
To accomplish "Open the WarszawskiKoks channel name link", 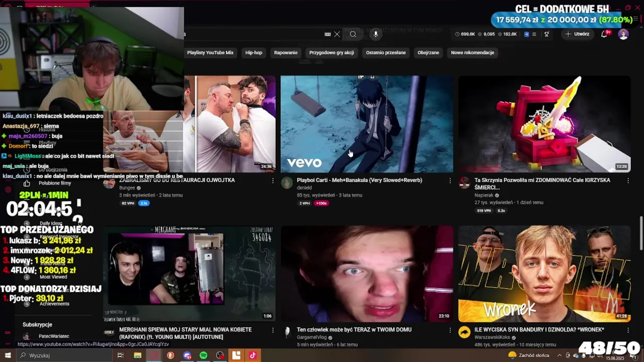I will 492,337.
